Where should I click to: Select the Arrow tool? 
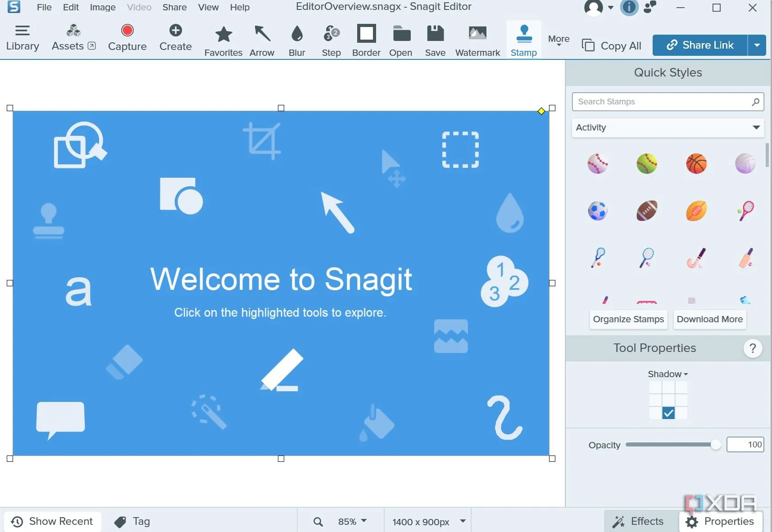click(262, 41)
